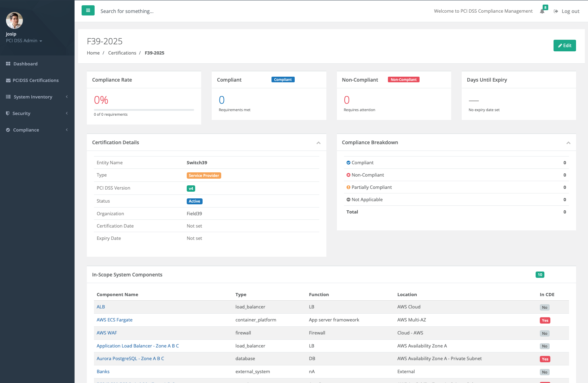Image resolution: width=588 pixels, height=383 pixels.
Task: Open the notifications bell icon
Action: (542, 11)
